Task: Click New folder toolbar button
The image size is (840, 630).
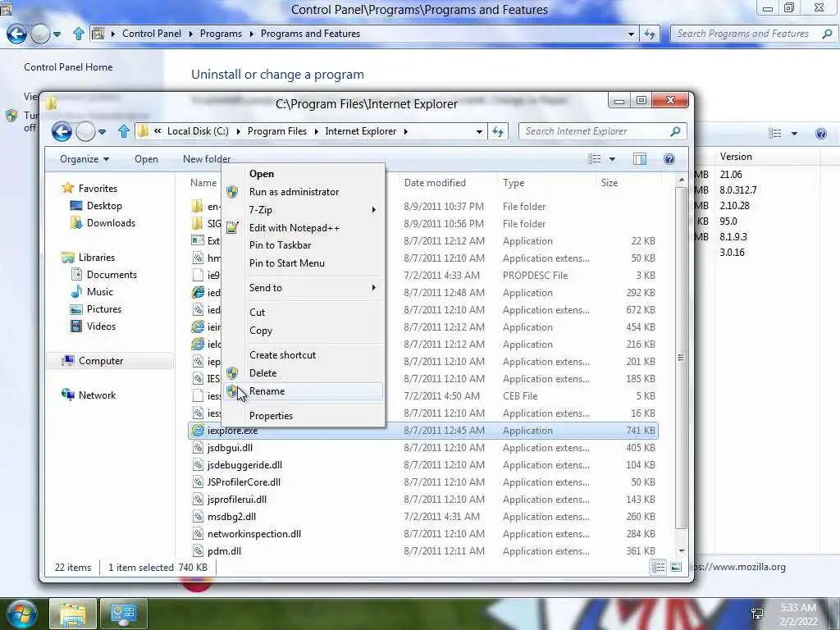Action: (206, 159)
